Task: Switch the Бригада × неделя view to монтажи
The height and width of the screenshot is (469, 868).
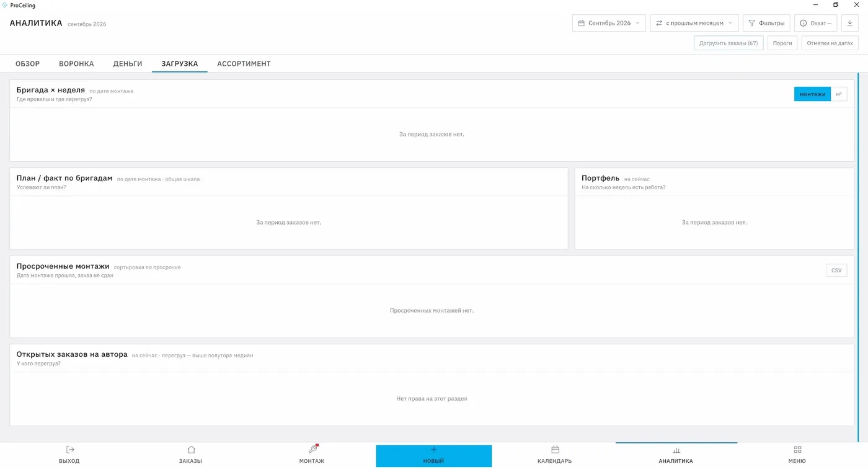Action: point(812,94)
